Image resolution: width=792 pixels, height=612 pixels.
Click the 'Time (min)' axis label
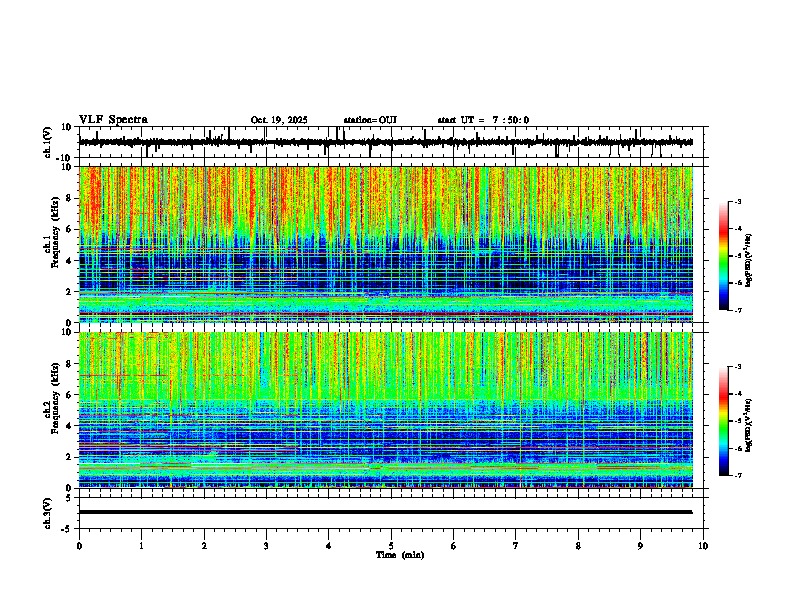(400, 555)
